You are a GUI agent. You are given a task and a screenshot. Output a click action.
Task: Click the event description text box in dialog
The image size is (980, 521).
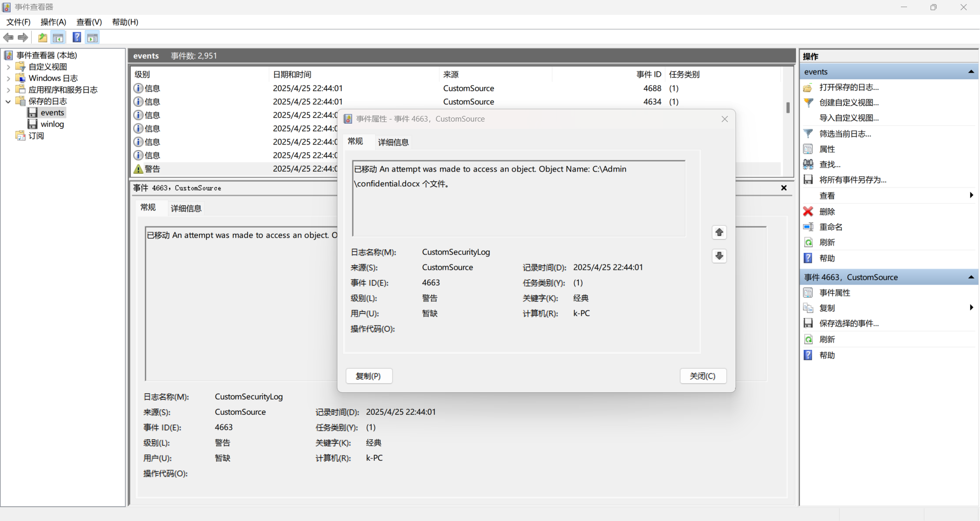(x=519, y=198)
